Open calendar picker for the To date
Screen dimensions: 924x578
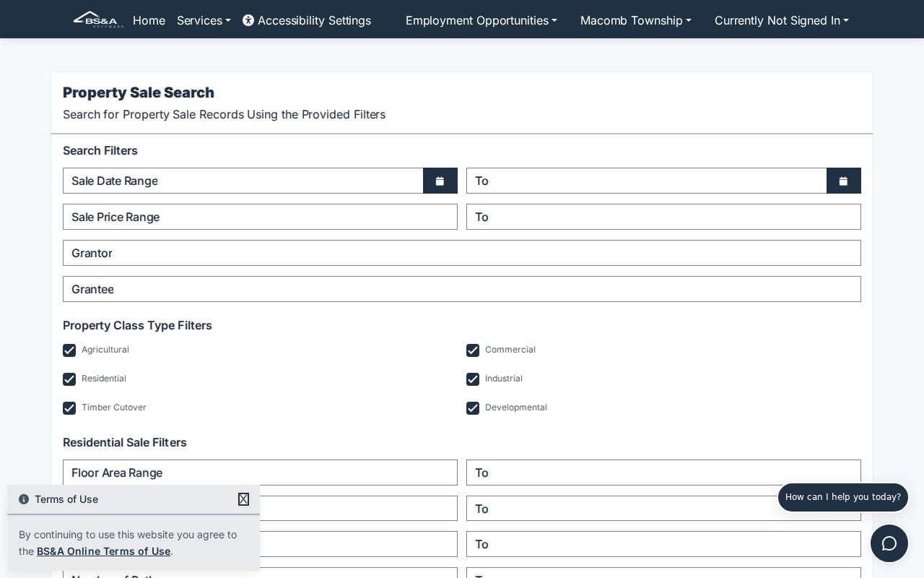(x=844, y=181)
